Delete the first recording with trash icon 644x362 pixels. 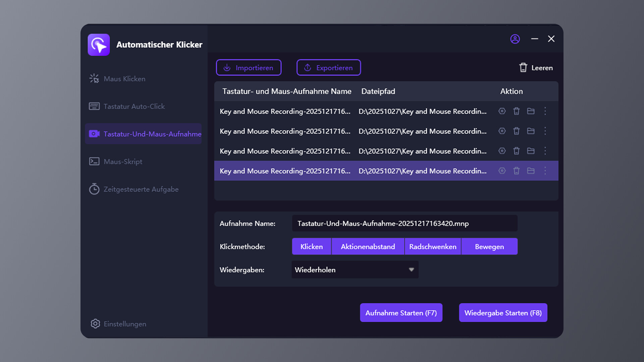(x=516, y=111)
